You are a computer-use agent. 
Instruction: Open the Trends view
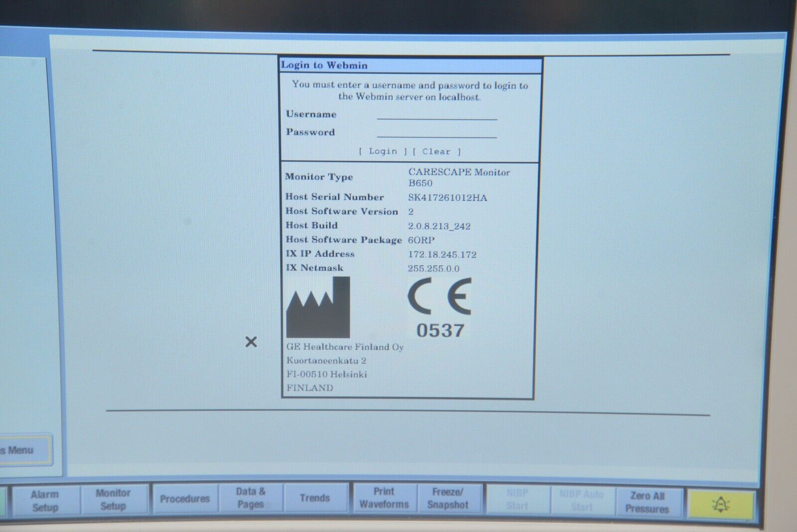pos(315,498)
